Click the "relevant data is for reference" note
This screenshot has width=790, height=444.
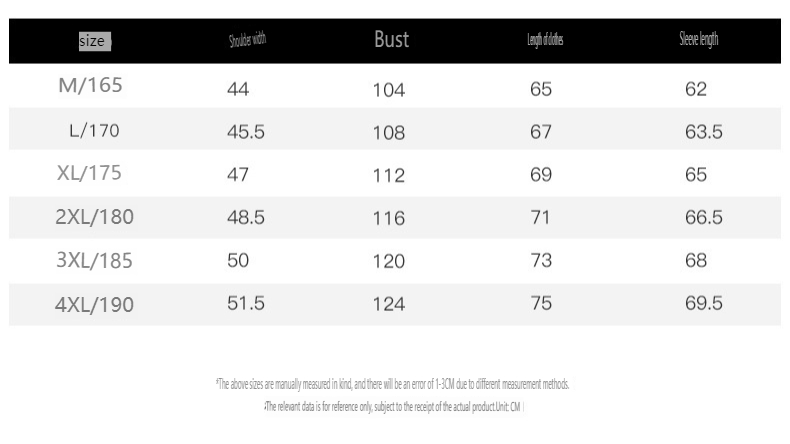[x=392, y=406]
